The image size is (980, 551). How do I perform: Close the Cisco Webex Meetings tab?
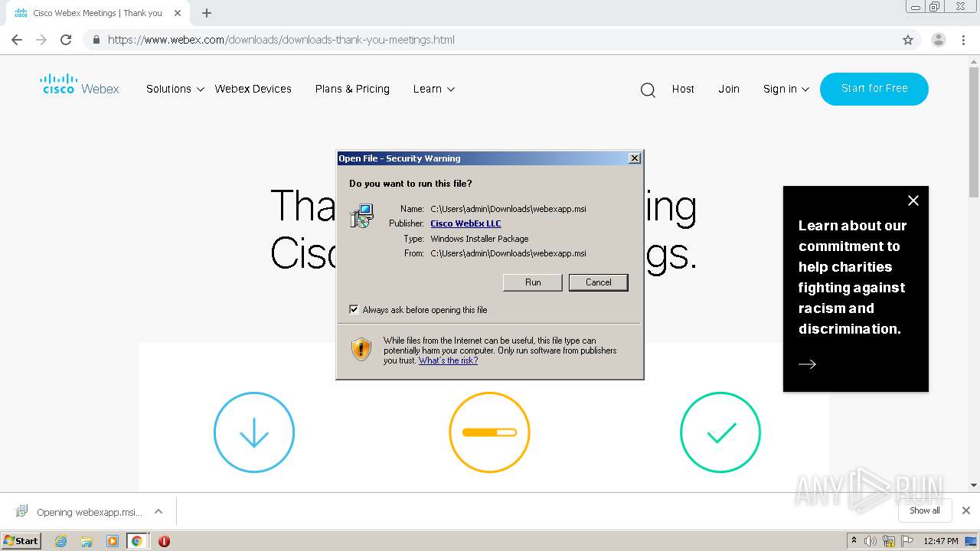coord(178,13)
